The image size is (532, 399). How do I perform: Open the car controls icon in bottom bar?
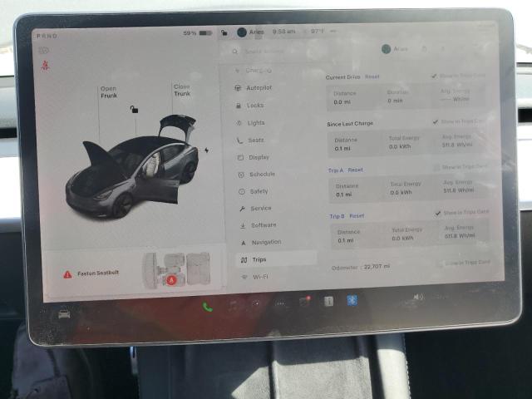64,314
